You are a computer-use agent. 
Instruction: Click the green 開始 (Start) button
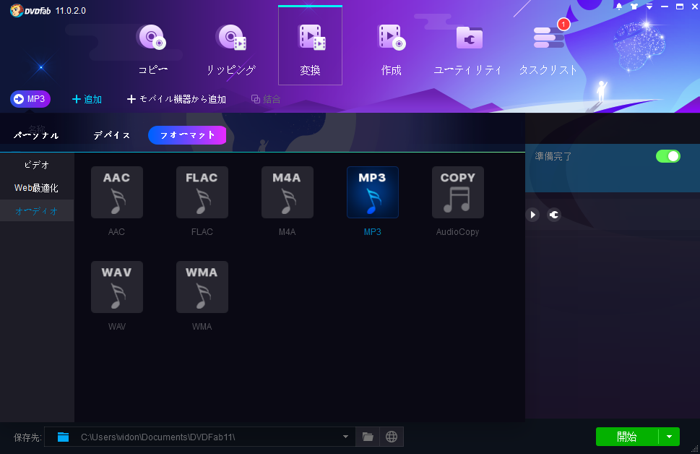[627, 437]
